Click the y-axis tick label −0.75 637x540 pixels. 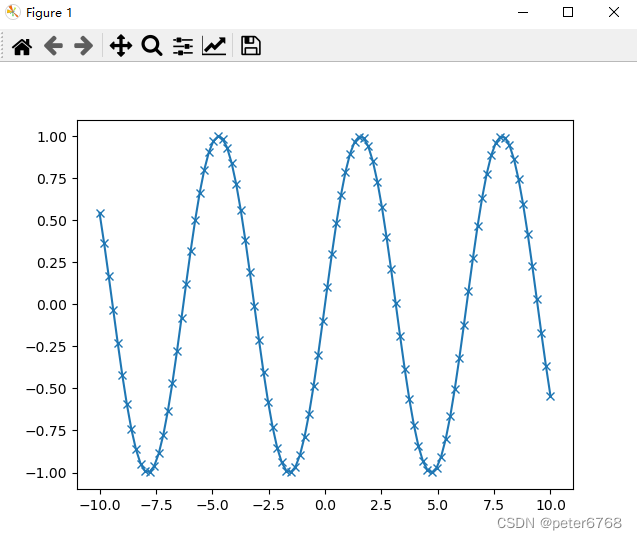(46, 432)
